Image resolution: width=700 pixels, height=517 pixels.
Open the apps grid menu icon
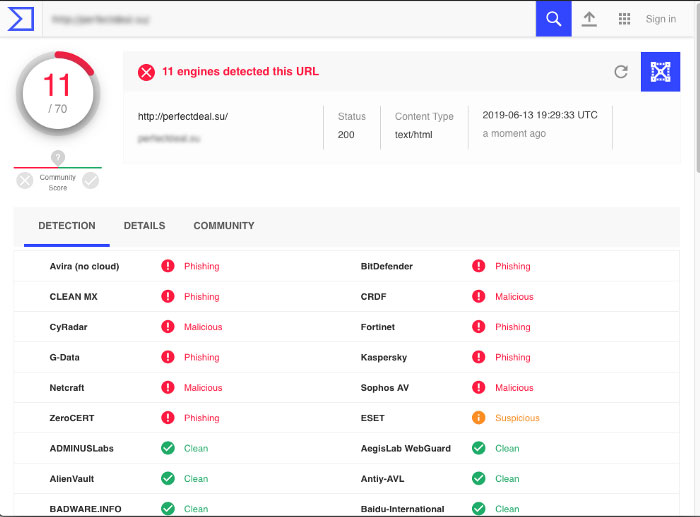click(x=625, y=19)
